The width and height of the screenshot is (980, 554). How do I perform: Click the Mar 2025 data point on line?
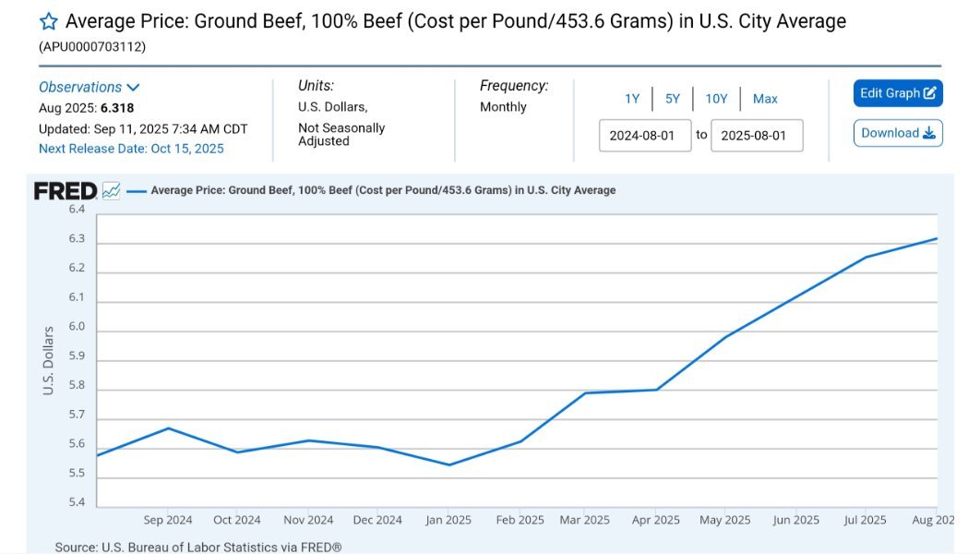coord(585,393)
